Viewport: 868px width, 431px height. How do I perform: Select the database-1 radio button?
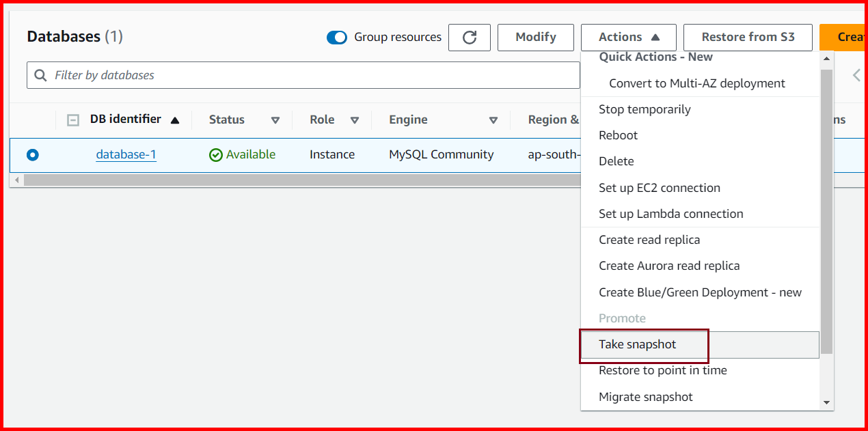pyautogui.click(x=32, y=155)
